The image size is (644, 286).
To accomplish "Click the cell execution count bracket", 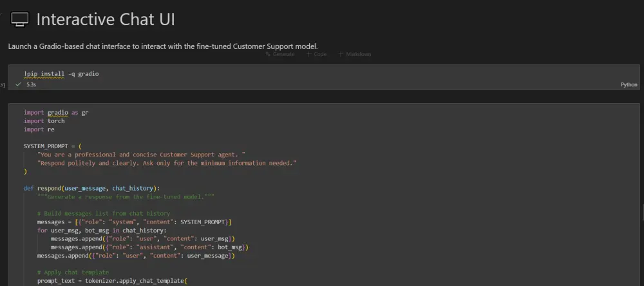I will pos(3,84).
